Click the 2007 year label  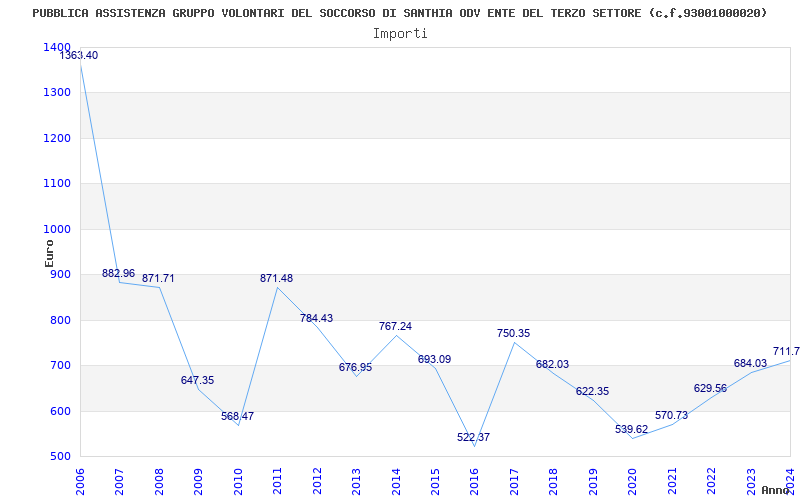click(x=119, y=482)
